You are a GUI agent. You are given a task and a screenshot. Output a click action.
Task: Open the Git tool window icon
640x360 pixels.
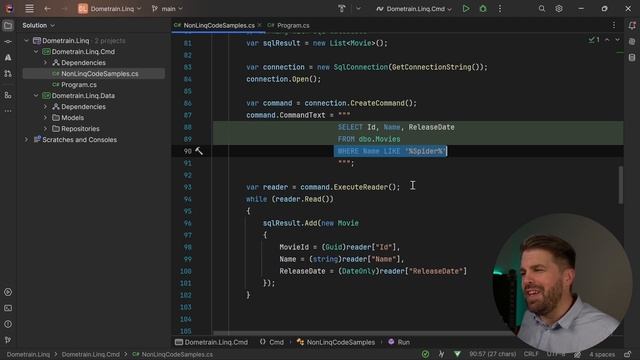[8, 340]
